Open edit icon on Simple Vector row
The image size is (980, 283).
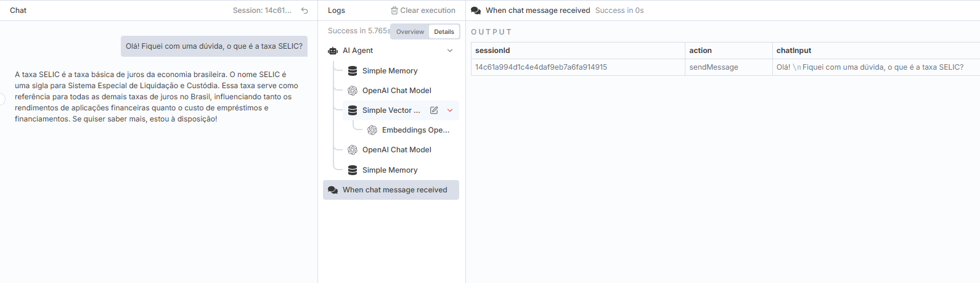pyautogui.click(x=434, y=110)
